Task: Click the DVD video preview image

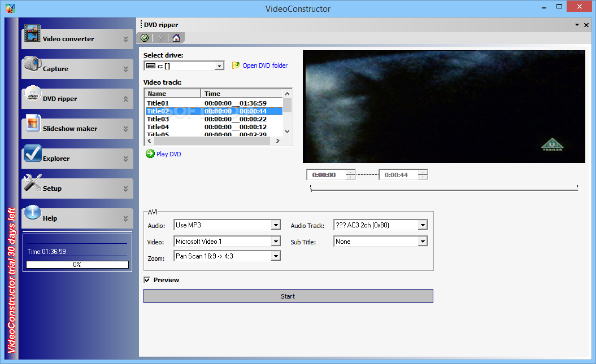Action: pos(444,107)
